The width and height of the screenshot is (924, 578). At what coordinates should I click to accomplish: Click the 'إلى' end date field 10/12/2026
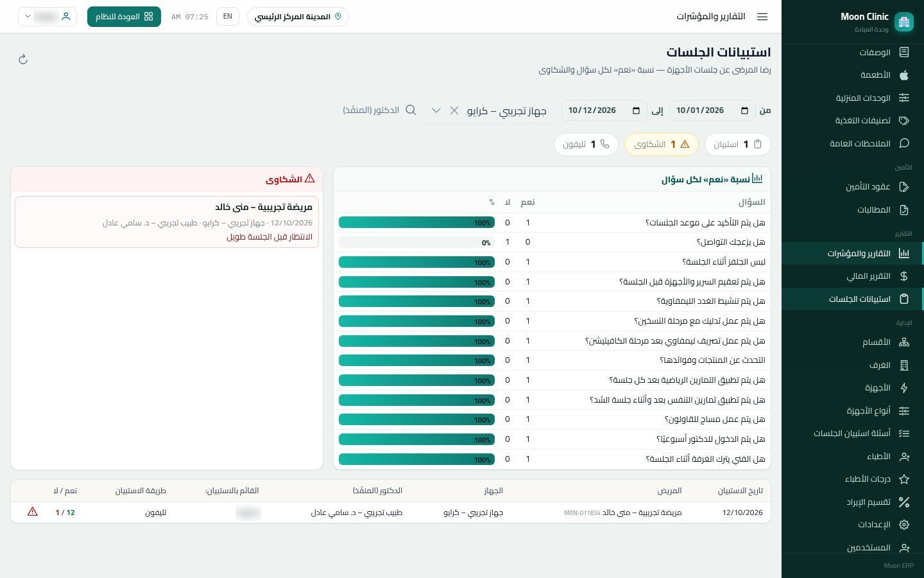(x=604, y=110)
